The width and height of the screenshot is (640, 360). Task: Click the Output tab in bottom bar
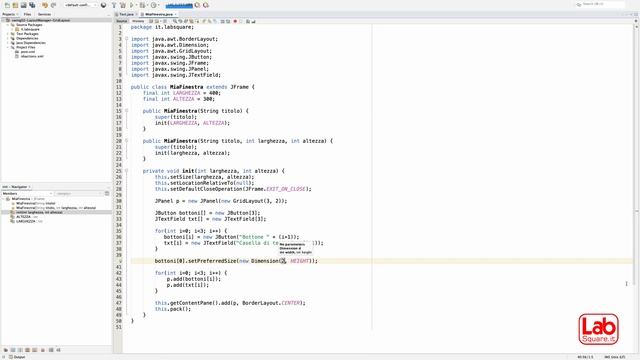pos(17,357)
